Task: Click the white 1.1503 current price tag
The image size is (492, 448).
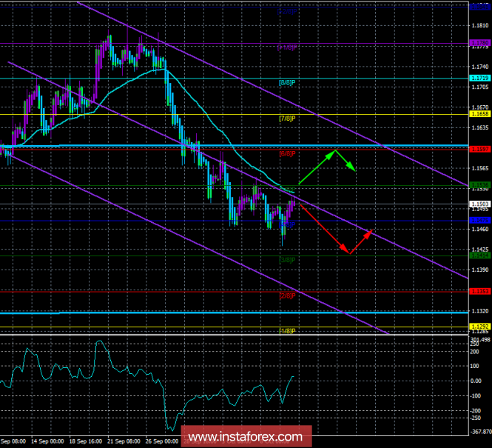Action: pyautogui.click(x=480, y=204)
